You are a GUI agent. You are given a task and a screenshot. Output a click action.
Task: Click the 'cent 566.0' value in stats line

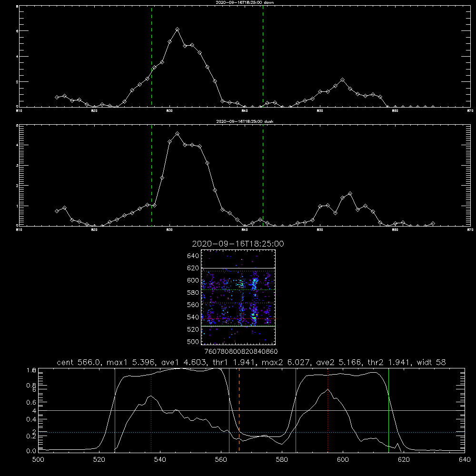79,362
